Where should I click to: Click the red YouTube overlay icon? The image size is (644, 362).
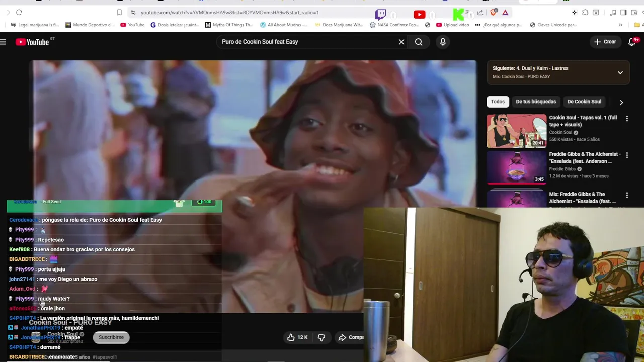point(419,15)
